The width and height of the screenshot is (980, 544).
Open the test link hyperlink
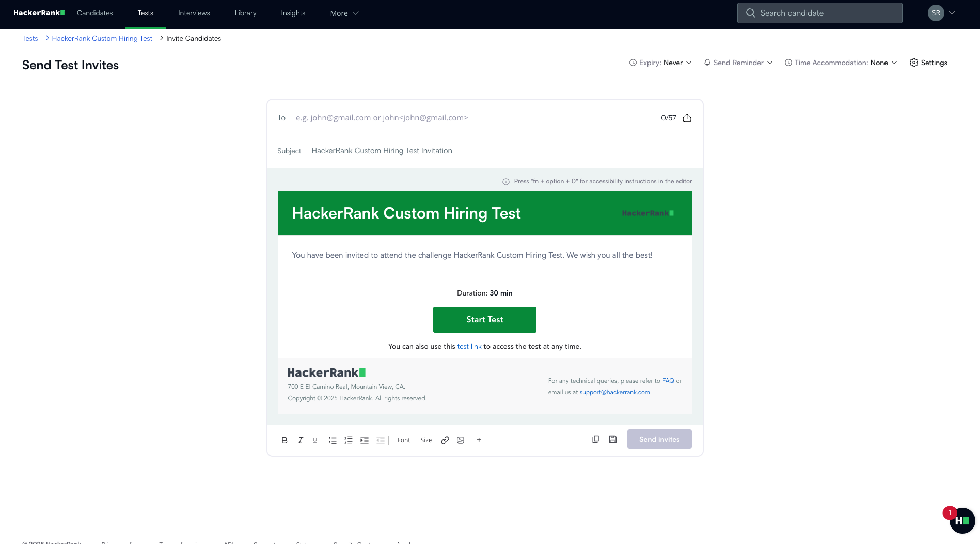pyautogui.click(x=469, y=346)
